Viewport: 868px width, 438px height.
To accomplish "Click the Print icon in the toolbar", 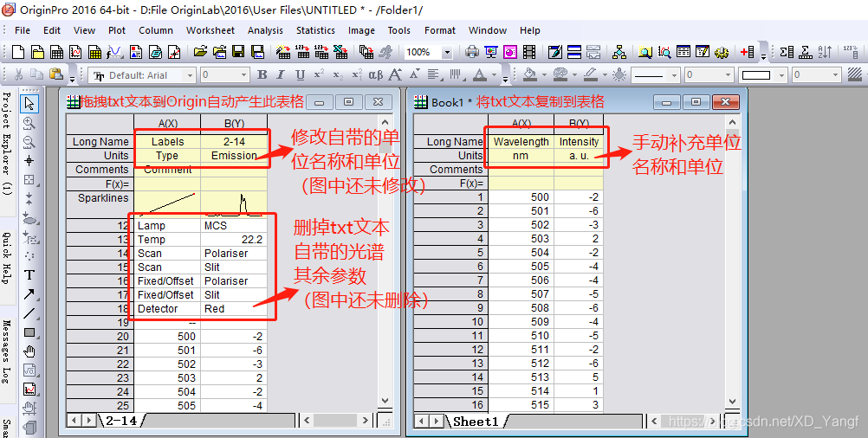I will tap(472, 53).
